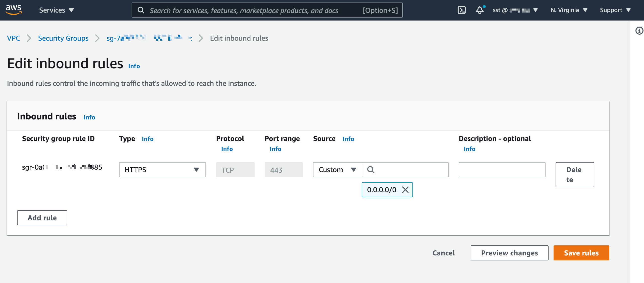644x283 pixels.
Task: Click the optional description input field
Action: click(501, 170)
